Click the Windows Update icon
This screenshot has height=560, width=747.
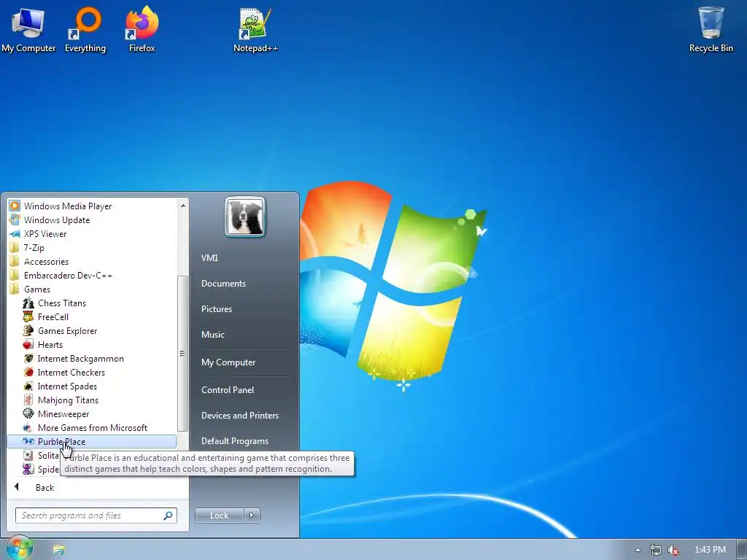pyautogui.click(x=15, y=219)
